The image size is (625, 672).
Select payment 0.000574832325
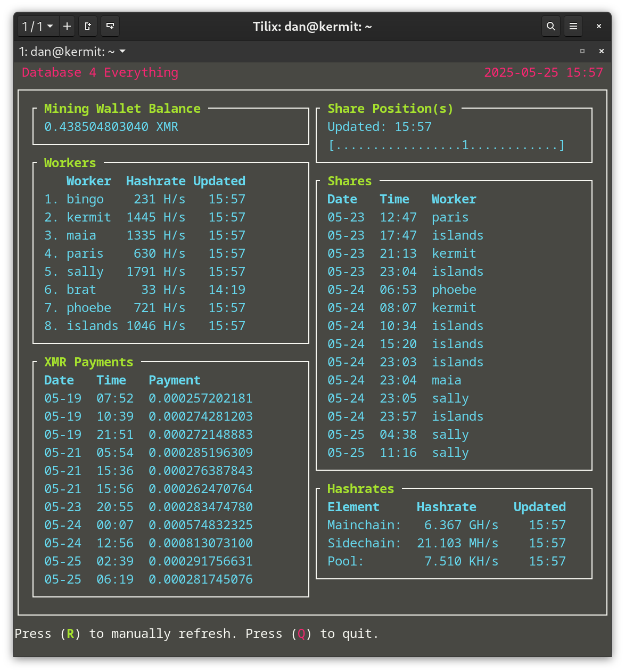[201, 525]
